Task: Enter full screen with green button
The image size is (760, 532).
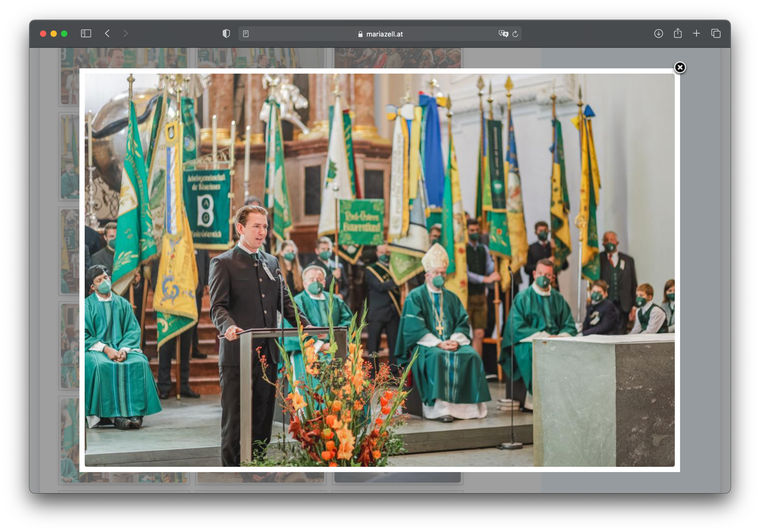Action: point(64,33)
